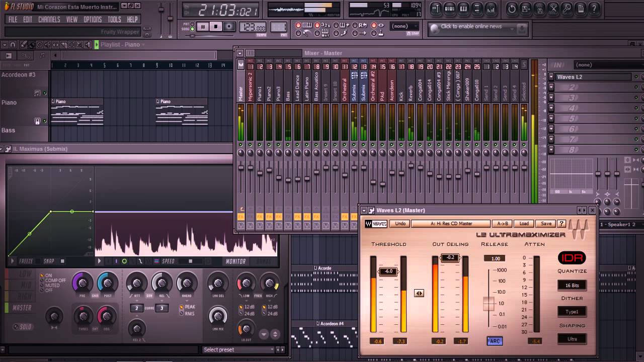Open the CHANNELS menu
Image resolution: width=644 pixels, height=362 pixels.
tap(49, 19)
